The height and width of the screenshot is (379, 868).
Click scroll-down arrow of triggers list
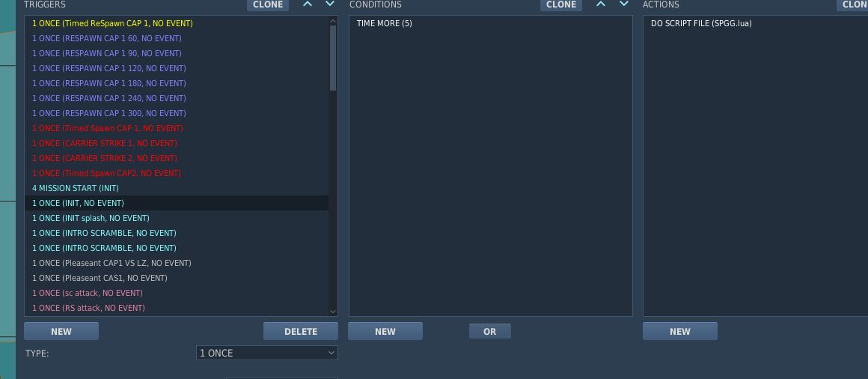333,312
